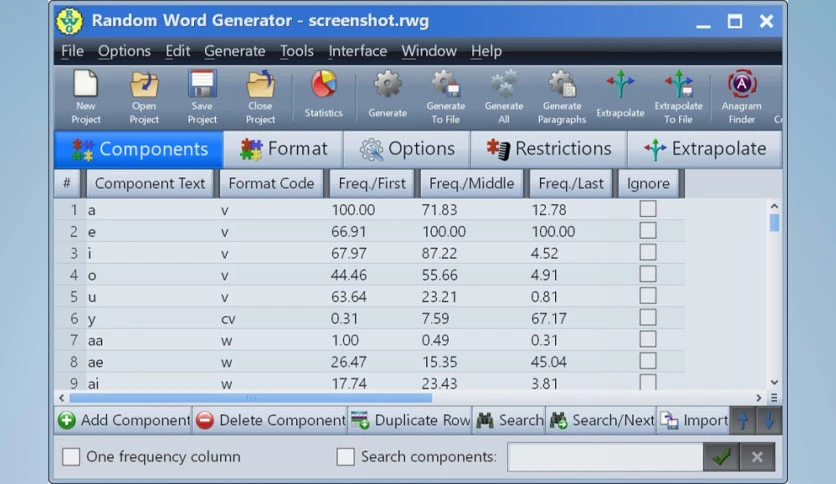Click the vertical scrollbar down arrow
Viewport: 836px width, 484px height.
click(774, 383)
